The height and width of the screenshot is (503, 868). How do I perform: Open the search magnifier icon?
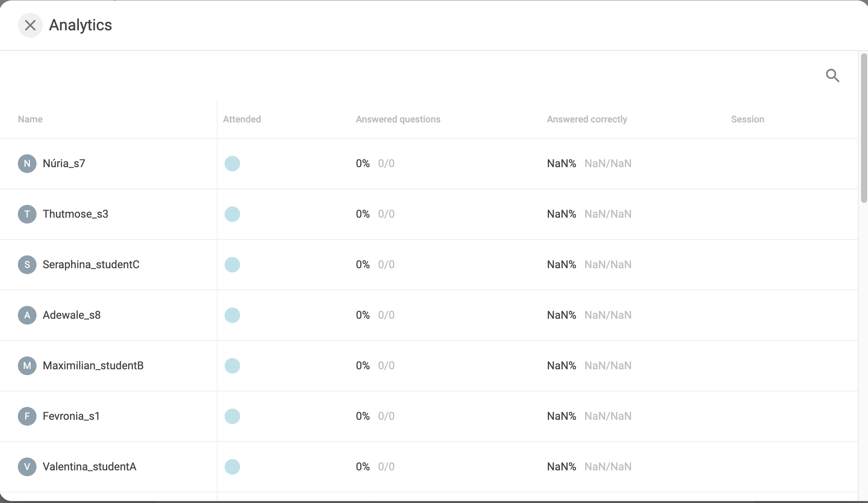point(832,75)
